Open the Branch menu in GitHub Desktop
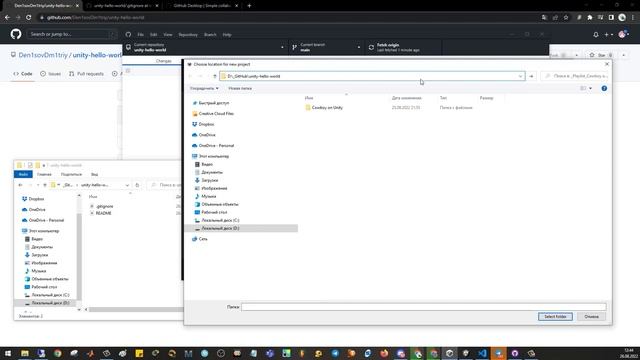Viewport: 640px width, 360px height. point(210,35)
